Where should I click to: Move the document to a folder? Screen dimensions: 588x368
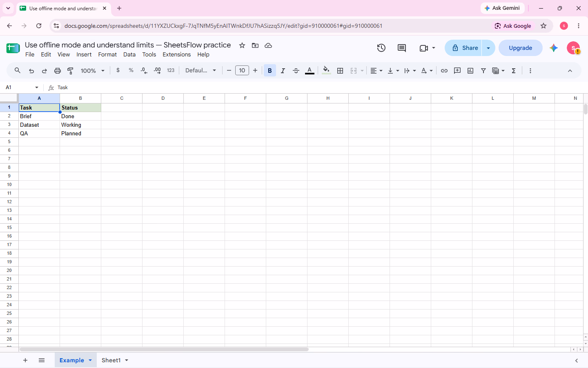(255, 45)
